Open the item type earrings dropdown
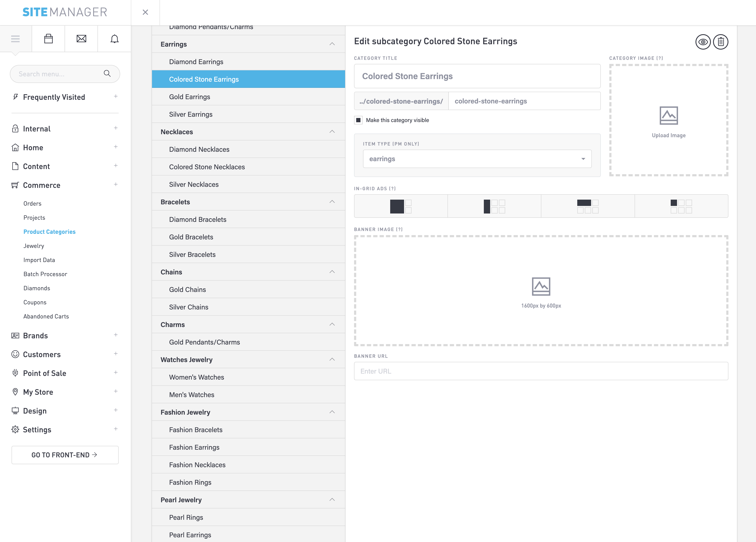The height and width of the screenshot is (542, 756). pos(477,159)
